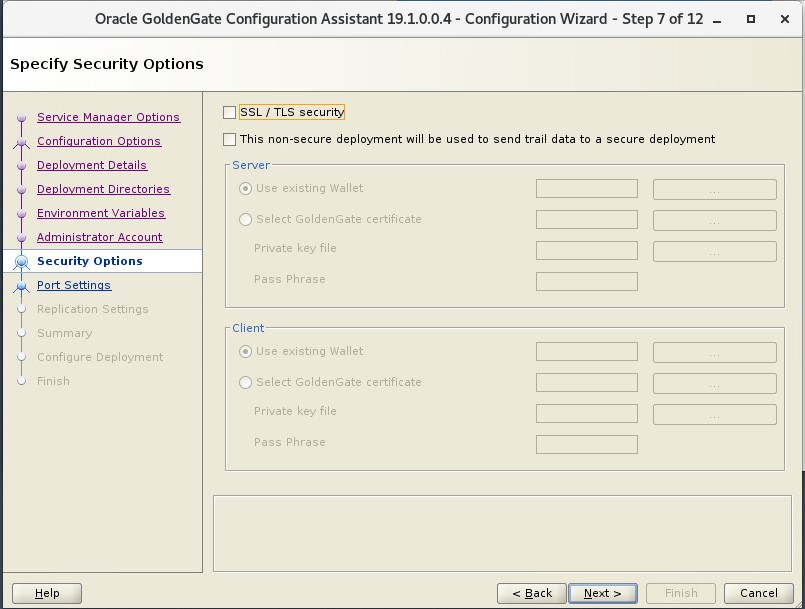Focus the Server Private key file field
This screenshot has width=805, height=609.
click(x=587, y=251)
